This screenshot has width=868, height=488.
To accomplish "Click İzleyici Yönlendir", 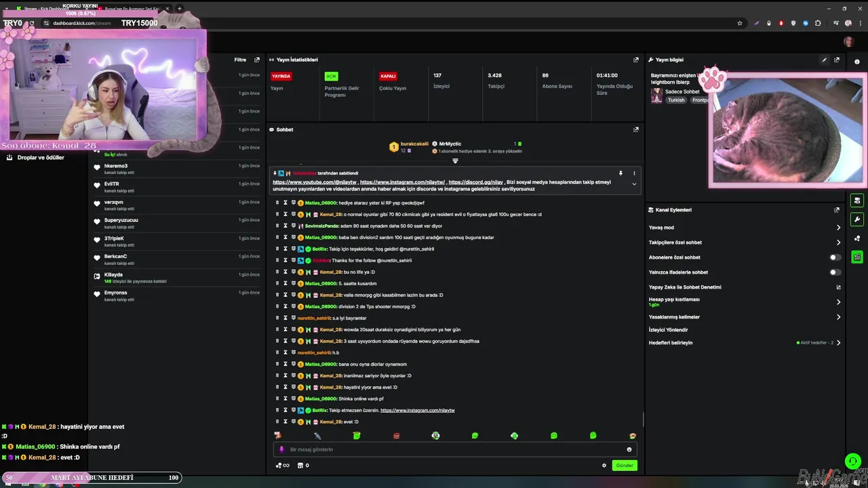I will 668,330.
